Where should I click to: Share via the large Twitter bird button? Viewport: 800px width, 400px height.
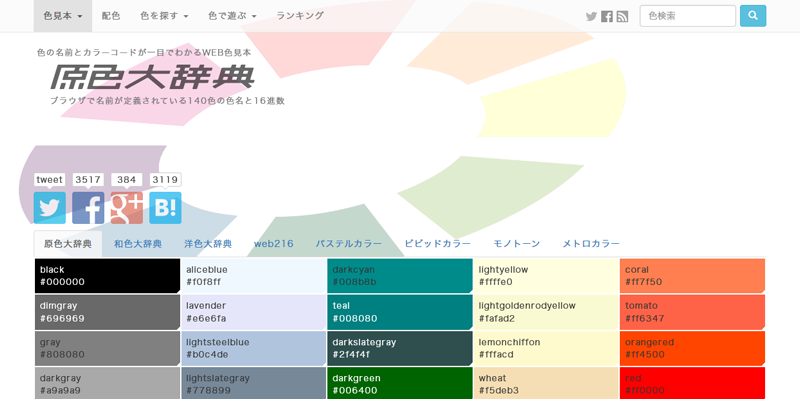pos(49,208)
